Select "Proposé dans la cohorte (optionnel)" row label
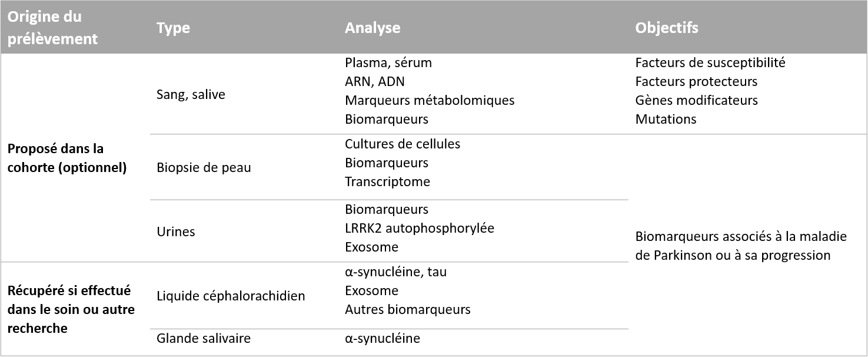This screenshot has height=357, width=868. [x=67, y=158]
